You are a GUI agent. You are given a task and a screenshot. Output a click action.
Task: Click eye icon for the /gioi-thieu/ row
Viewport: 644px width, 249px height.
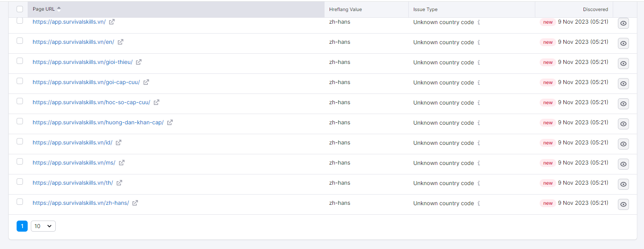[623, 64]
